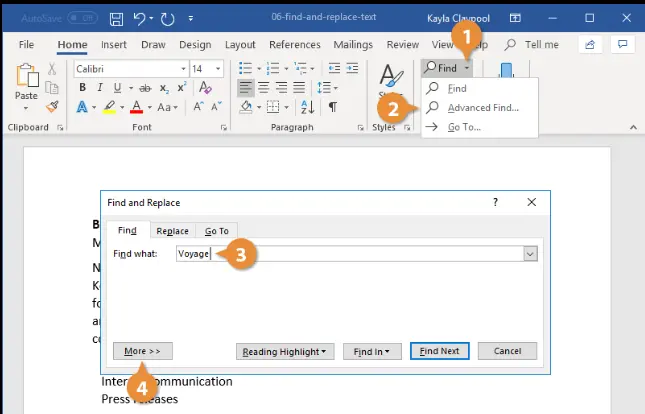Click the Copy icon
This screenshot has width=645, height=414.
click(52, 88)
